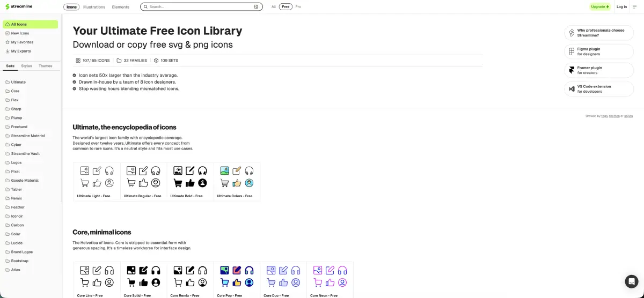Select the All filter option
The width and height of the screenshot is (644, 298).
(x=274, y=7)
